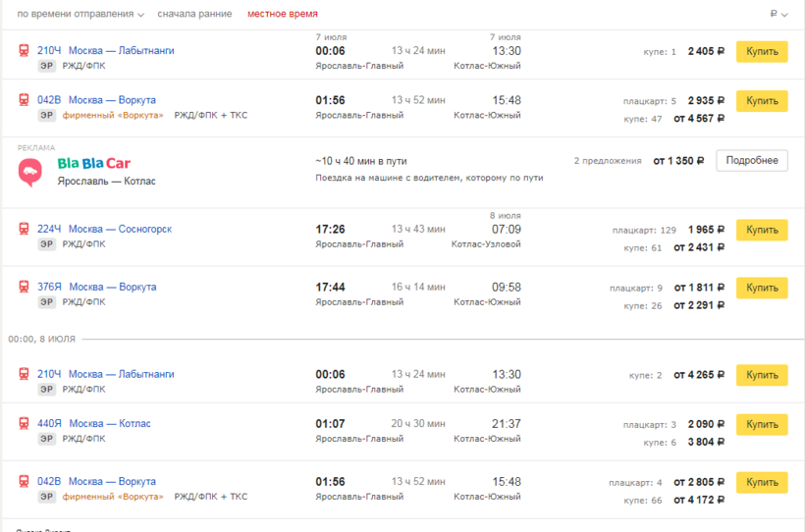Click ЭР badge under 224Ч train
Viewport: 805px width, 532px height.
click(x=46, y=244)
